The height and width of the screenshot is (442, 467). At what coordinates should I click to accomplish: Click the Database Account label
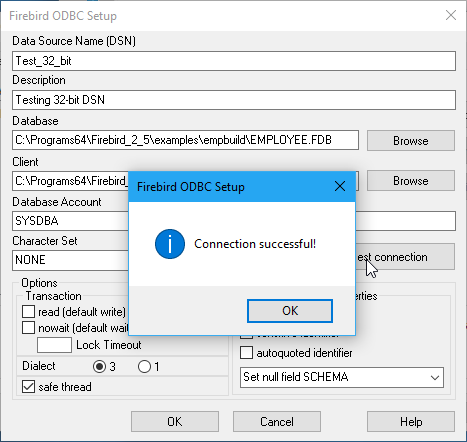57,202
